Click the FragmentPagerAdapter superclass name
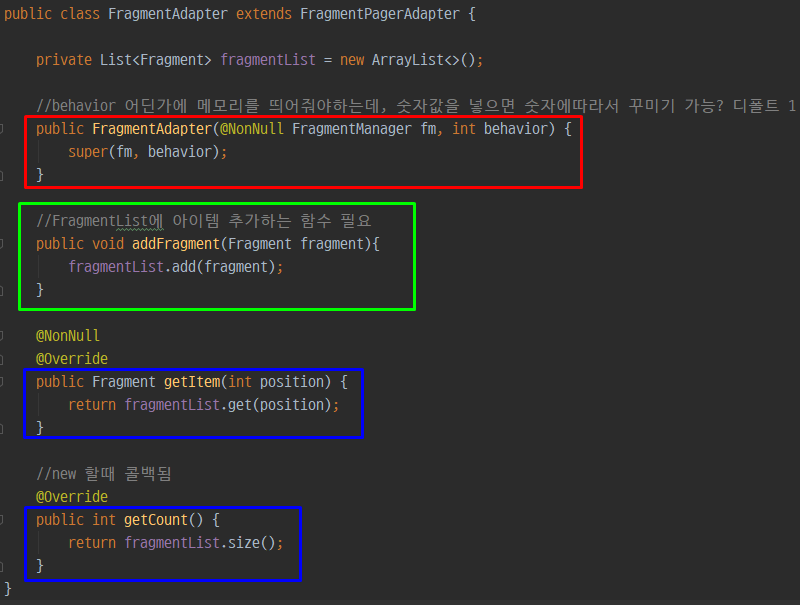Screen dimensions: 800x605 point(380,14)
